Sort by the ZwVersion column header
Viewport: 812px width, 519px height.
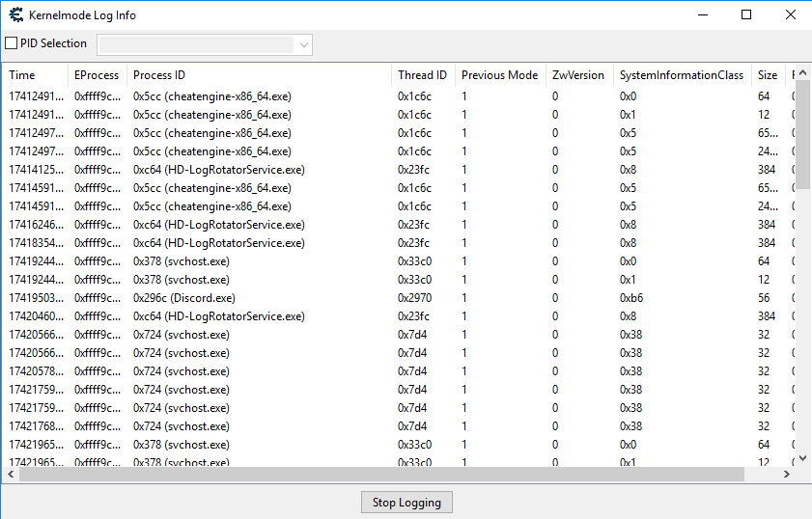pyautogui.click(x=579, y=75)
